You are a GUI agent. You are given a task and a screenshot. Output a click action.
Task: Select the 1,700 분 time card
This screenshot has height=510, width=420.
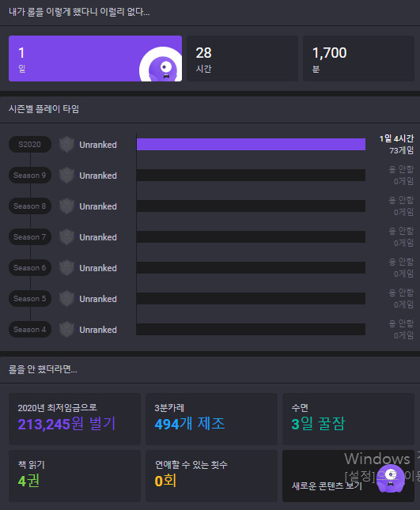point(358,59)
